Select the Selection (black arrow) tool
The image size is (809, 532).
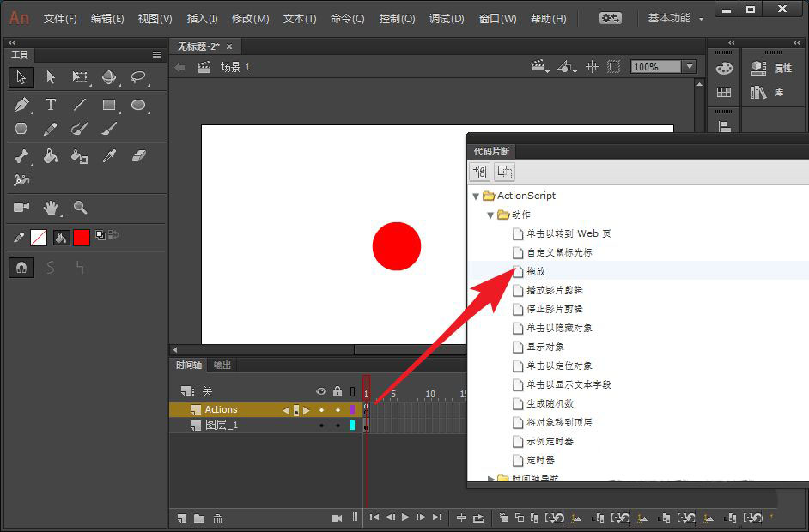tap(21, 77)
